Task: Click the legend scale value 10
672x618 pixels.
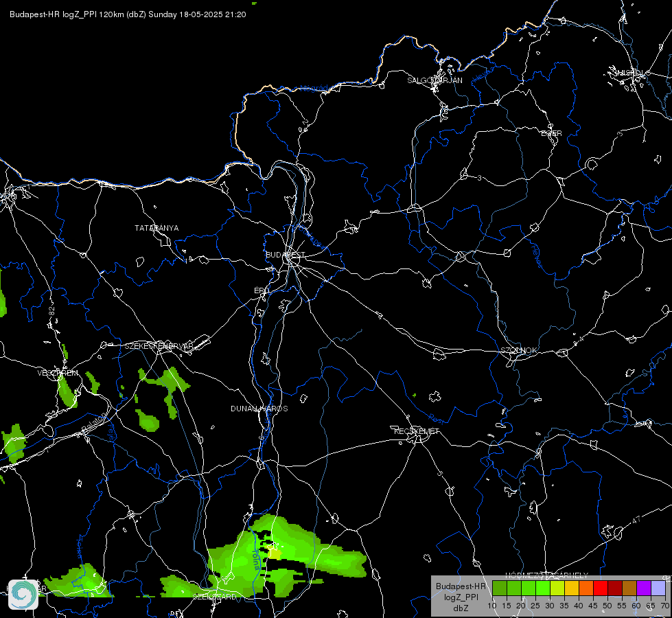Action: point(492,606)
